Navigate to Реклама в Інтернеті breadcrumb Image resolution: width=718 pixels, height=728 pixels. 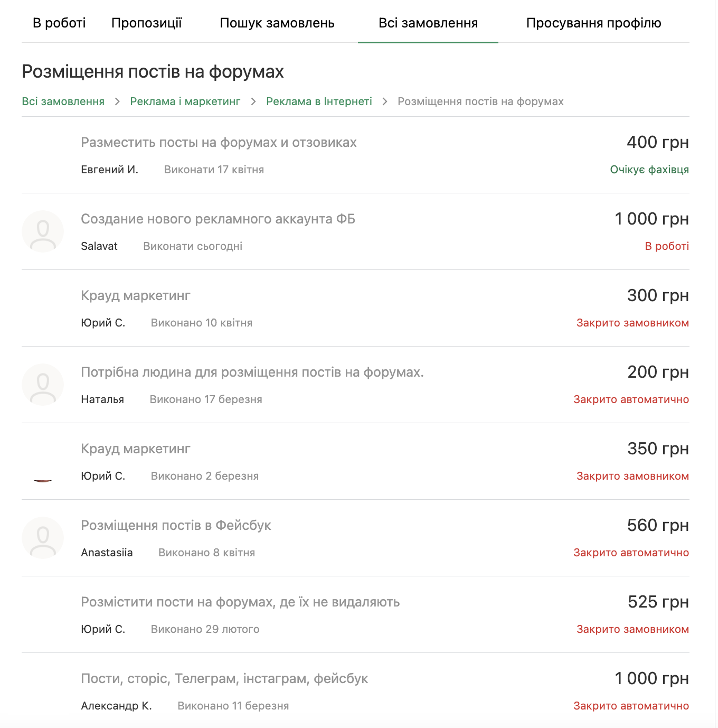click(319, 101)
